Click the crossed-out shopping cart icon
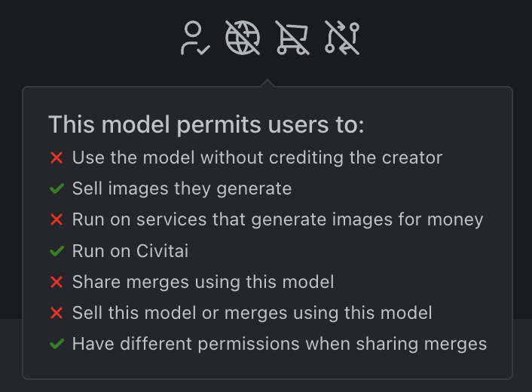The image size is (532, 392). 292,38
